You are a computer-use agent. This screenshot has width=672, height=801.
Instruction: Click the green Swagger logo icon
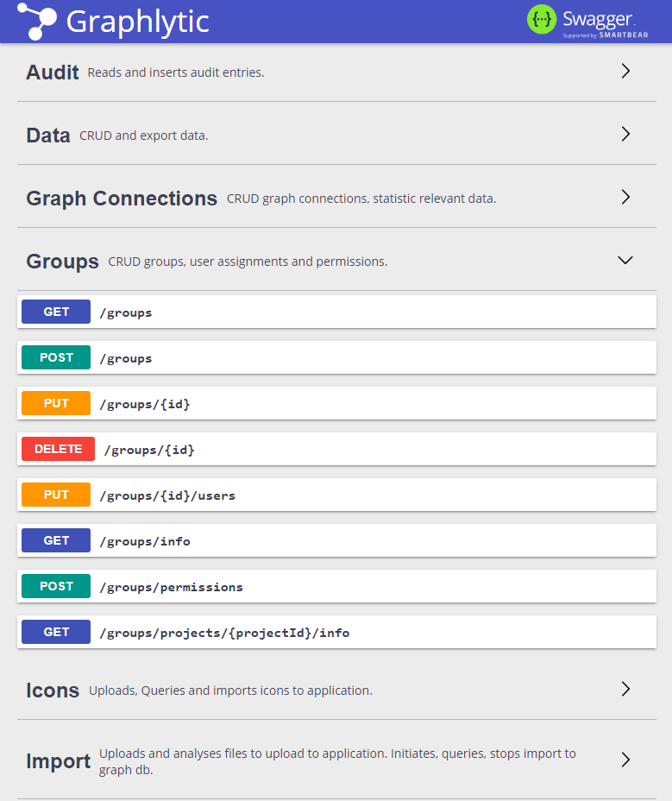541,18
